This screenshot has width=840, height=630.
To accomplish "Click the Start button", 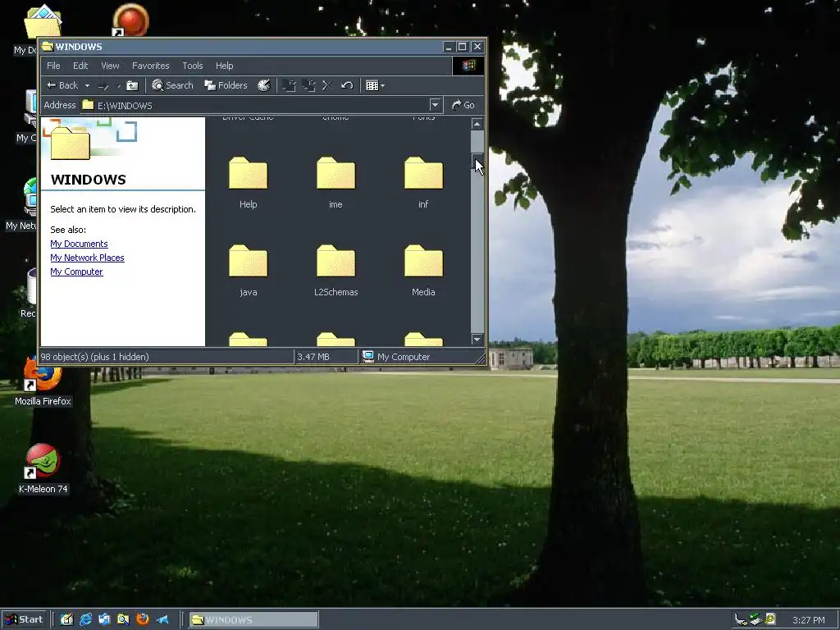I will [x=24, y=619].
